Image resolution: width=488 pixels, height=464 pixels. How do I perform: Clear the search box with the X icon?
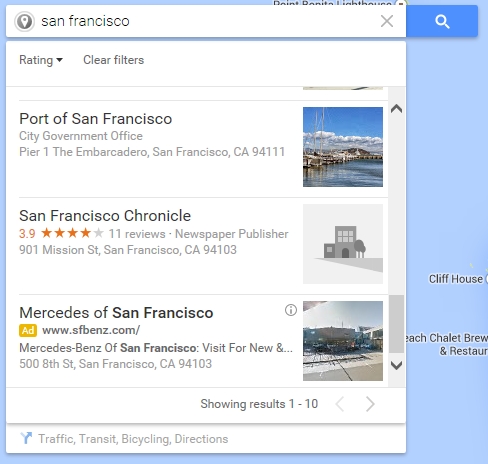click(387, 21)
